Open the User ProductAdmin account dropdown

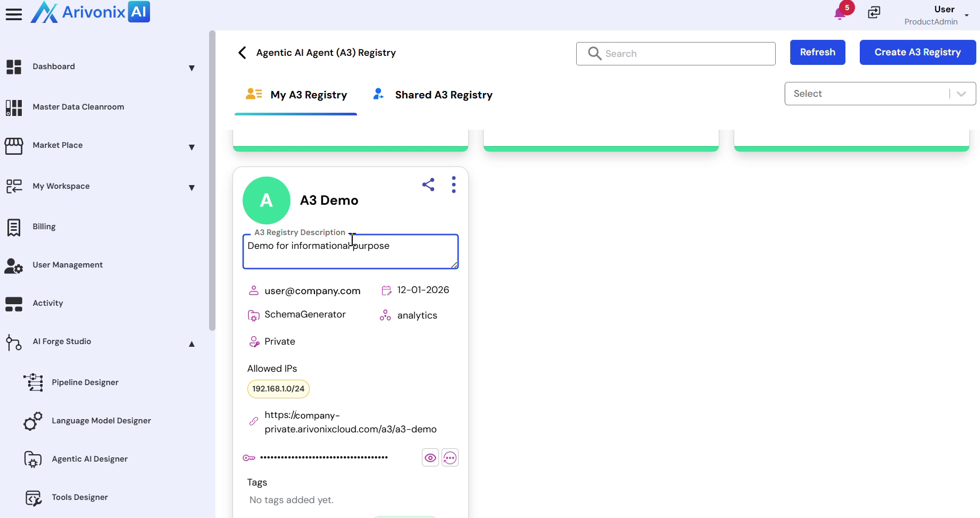click(x=966, y=15)
